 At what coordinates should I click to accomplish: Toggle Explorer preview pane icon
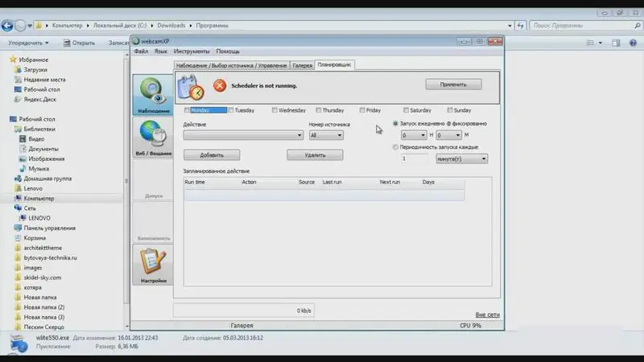point(616,43)
